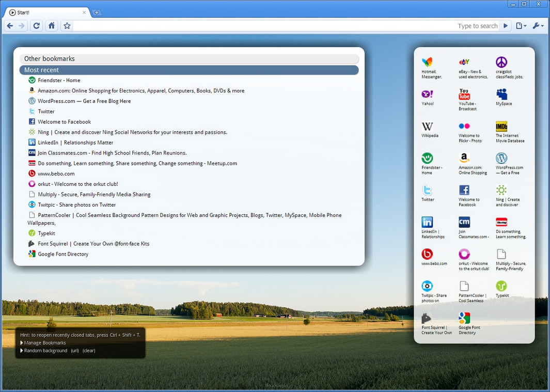
Task: Open the Wikipedia W shortcut icon
Action: point(427,126)
